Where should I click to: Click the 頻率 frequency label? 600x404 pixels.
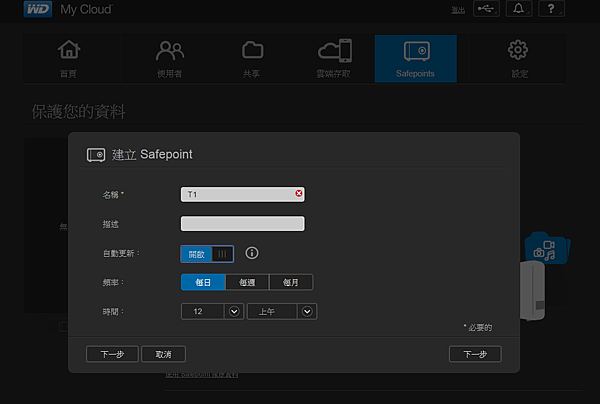pos(113,282)
